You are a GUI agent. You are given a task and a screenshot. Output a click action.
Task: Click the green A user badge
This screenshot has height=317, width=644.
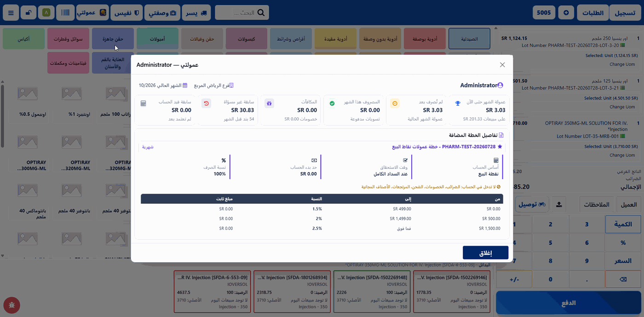46,12
